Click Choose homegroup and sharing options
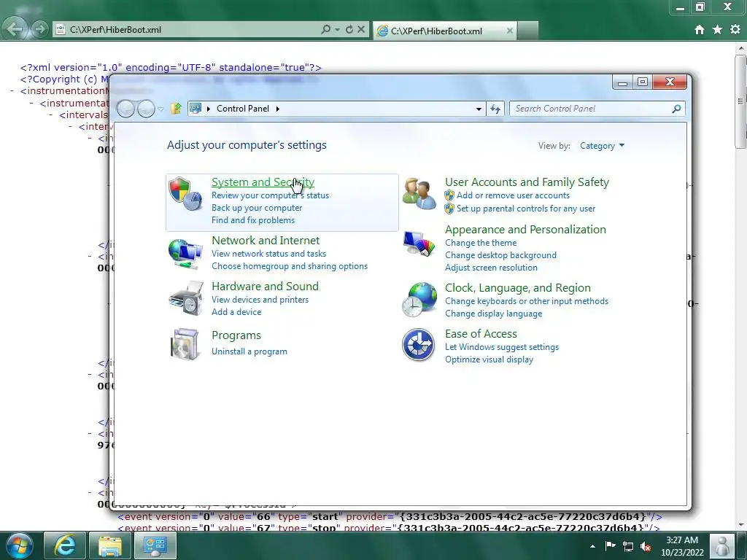Screen dimensions: 747x560 click(x=290, y=266)
